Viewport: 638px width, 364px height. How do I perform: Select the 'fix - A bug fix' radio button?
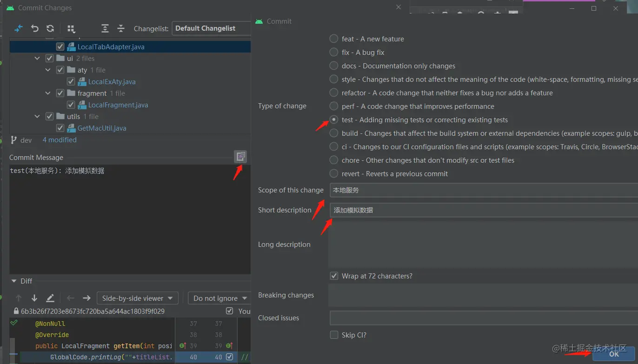(334, 52)
